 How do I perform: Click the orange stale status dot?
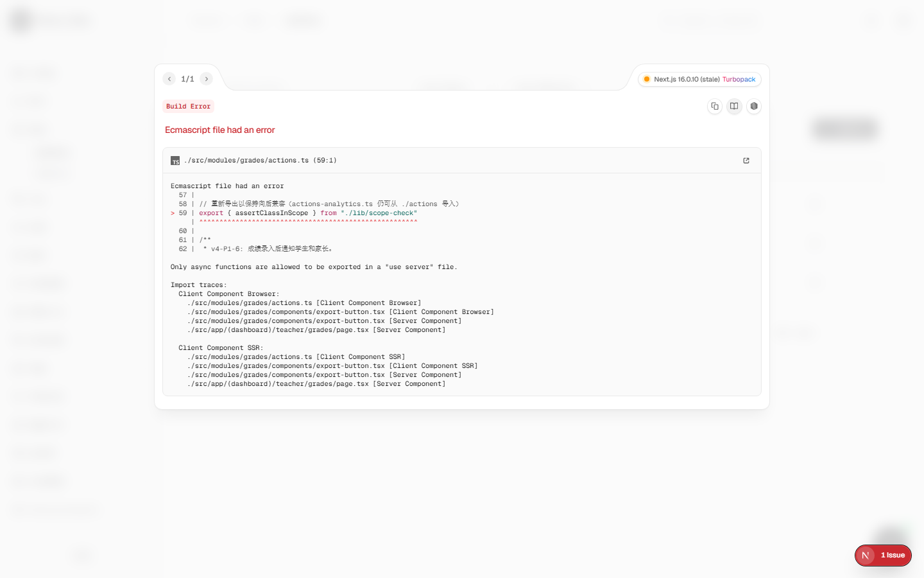click(647, 80)
